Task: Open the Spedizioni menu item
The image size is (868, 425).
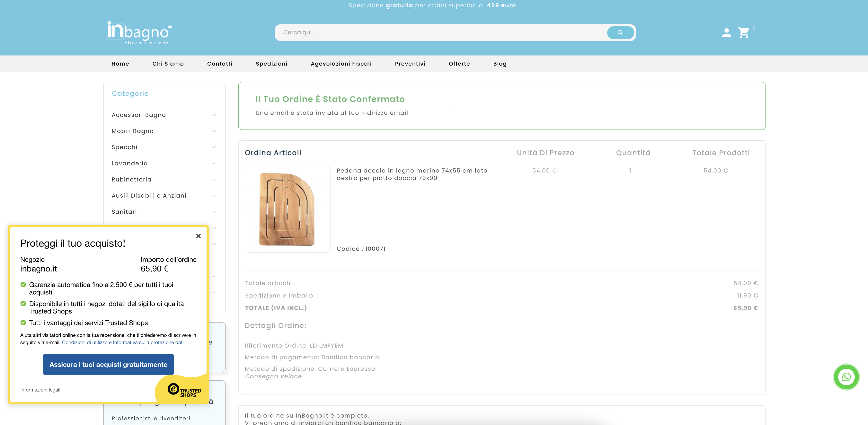Action: pos(272,64)
